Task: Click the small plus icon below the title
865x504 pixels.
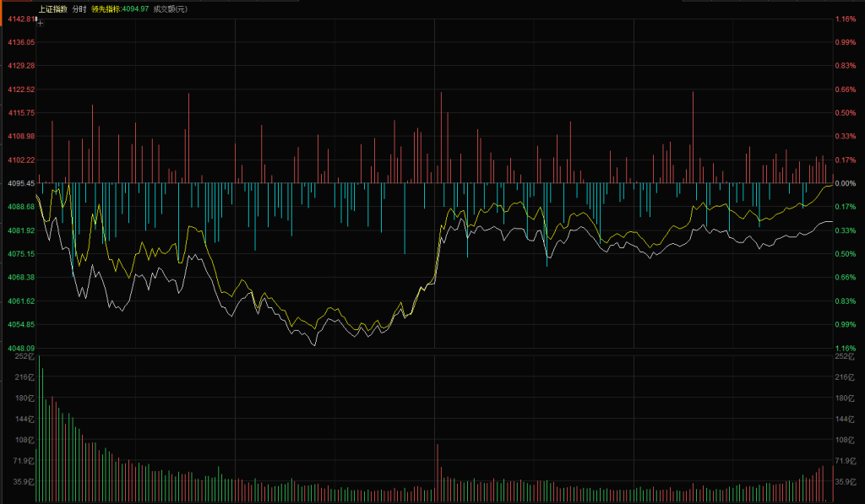Action: (x=40, y=24)
